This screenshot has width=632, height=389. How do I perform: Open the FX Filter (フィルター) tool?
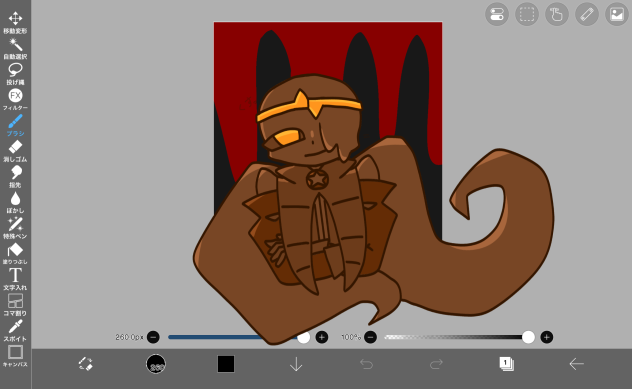point(15,100)
